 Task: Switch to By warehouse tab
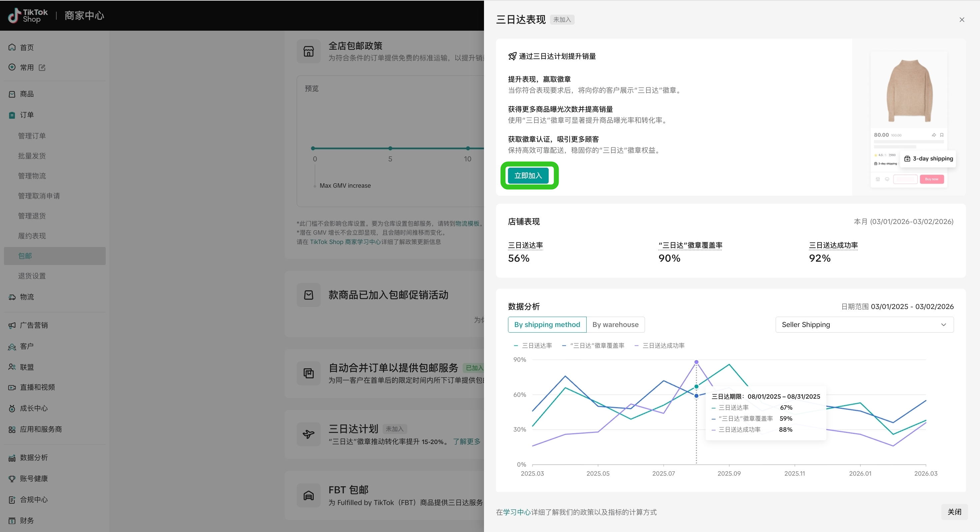(615, 325)
